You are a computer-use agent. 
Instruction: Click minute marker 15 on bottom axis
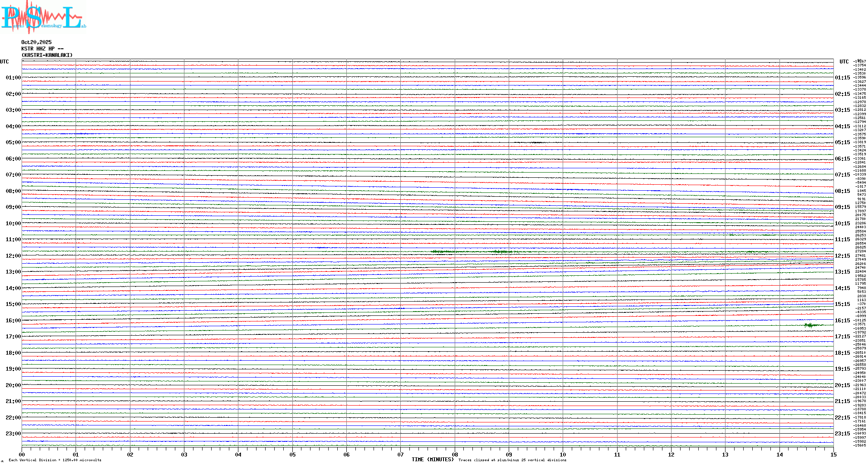pyautogui.click(x=833, y=454)
